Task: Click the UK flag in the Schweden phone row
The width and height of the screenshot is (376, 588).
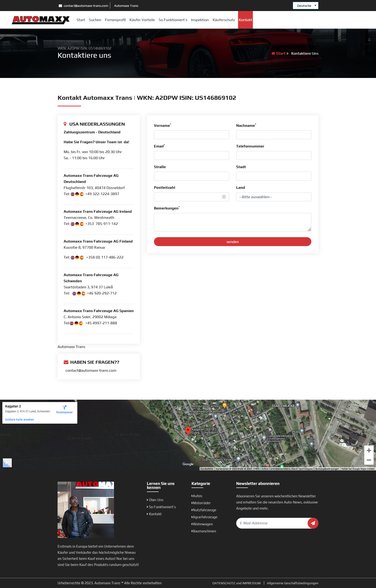Action: pos(74,293)
